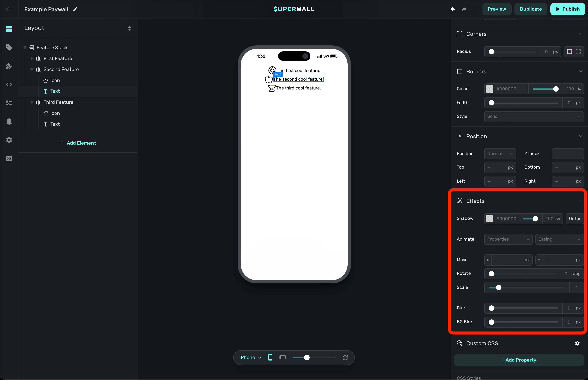This screenshot has height=380, width=588.
Task: Select Third Feature Text layer
Action: point(55,124)
